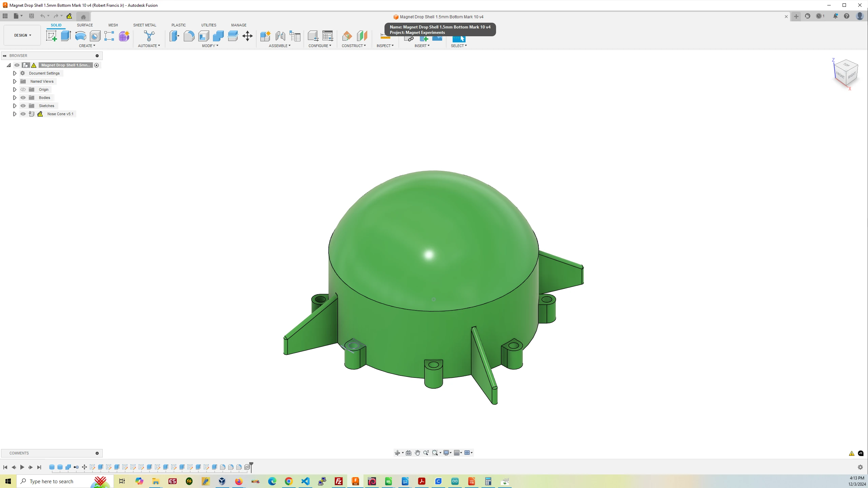The height and width of the screenshot is (488, 868).
Task: Toggle visibility of root Magnet Drop Shell component
Action: 17,65
